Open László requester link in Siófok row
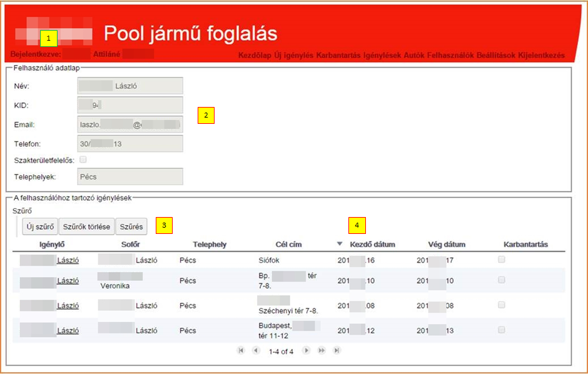Image resolution: width=588 pixels, height=374 pixels. click(68, 260)
